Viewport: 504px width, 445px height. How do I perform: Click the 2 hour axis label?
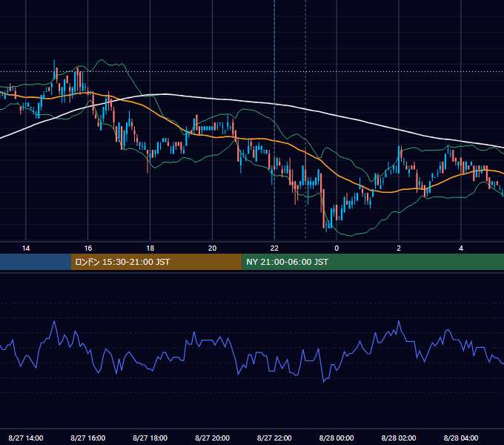(399, 248)
